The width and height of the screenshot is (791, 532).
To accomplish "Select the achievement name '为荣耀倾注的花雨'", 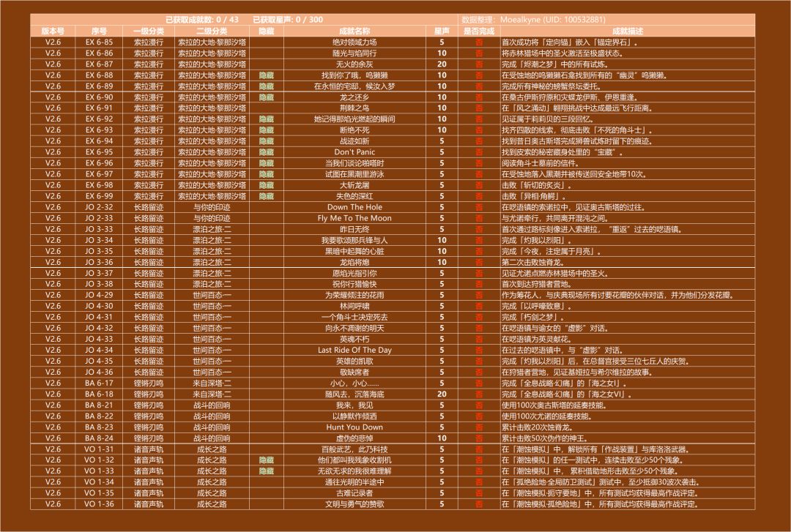I will pos(354,296).
